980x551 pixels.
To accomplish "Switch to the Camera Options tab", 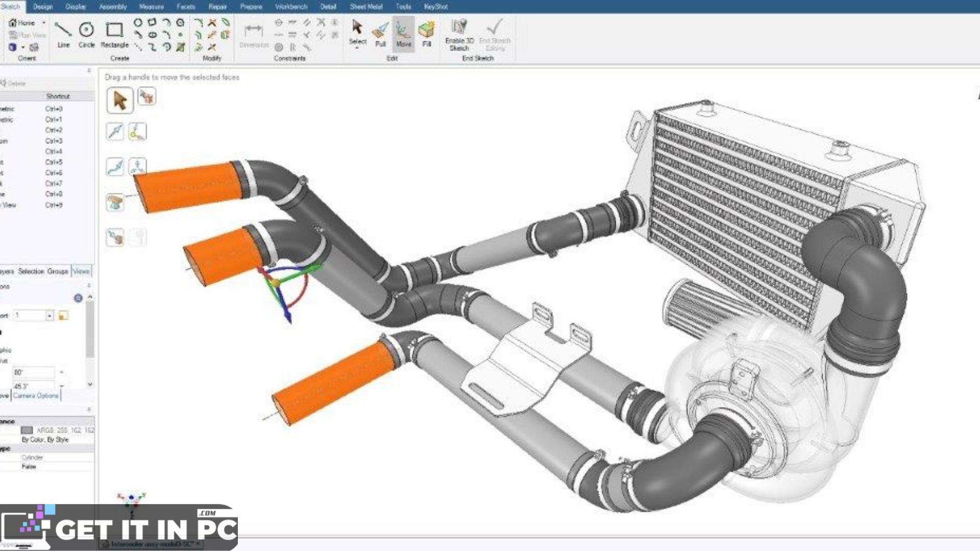I will tap(36, 396).
